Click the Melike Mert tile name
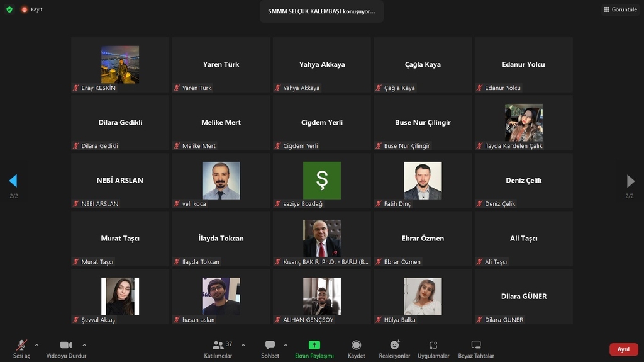 click(221, 123)
